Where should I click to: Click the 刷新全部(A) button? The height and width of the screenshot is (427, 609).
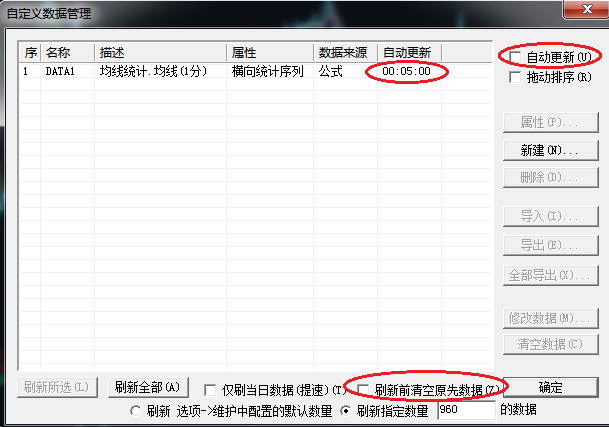(x=148, y=387)
